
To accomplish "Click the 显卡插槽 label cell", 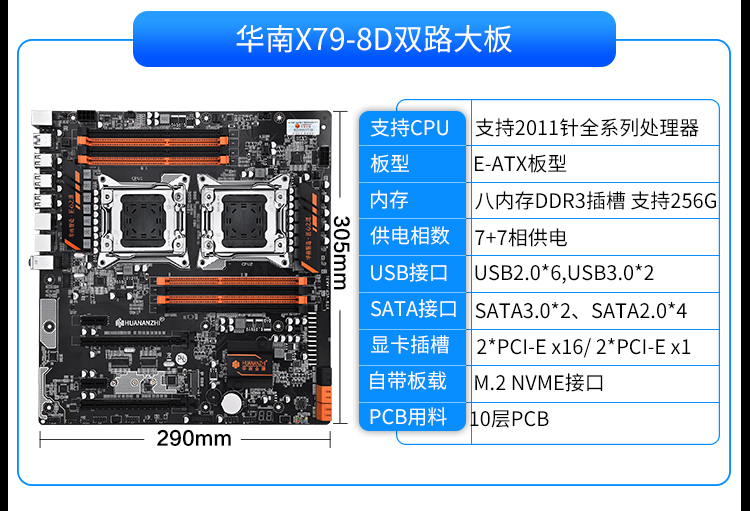I will click(412, 346).
